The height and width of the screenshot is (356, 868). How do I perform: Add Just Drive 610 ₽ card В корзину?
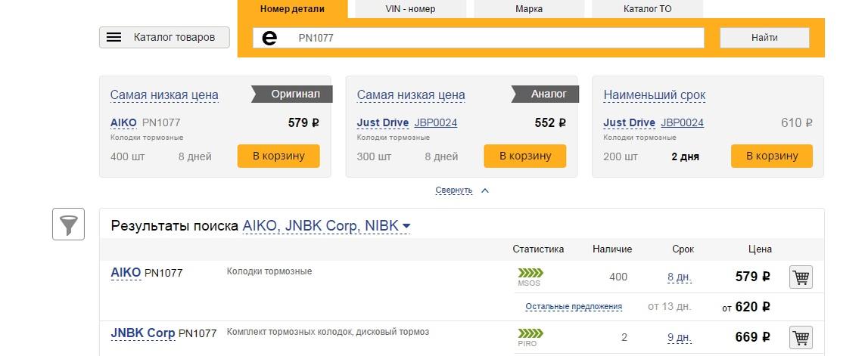tap(772, 156)
